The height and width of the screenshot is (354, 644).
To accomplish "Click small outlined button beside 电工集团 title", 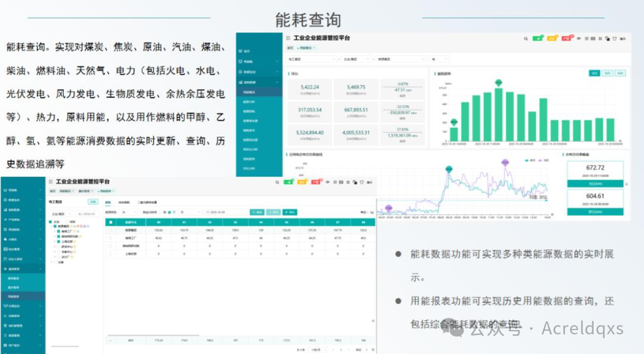I will [93, 202].
